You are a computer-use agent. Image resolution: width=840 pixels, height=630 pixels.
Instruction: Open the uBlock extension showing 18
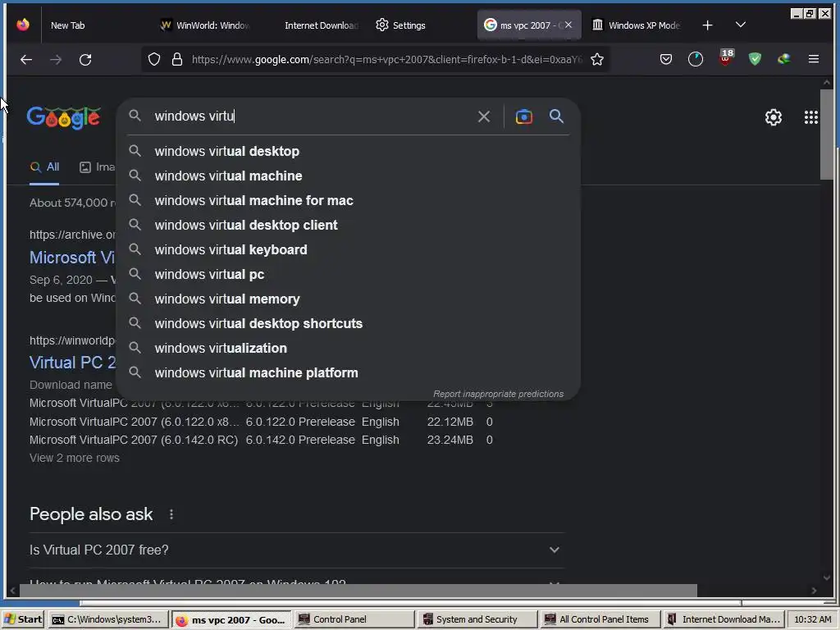pyautogui.click(x=725, y=58)
